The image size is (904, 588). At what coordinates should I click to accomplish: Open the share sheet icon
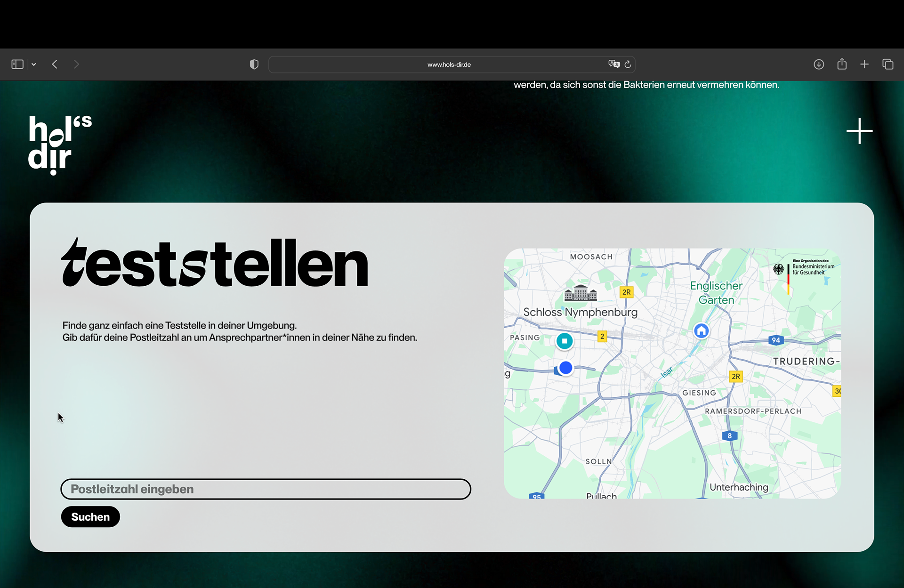[842, 64]
